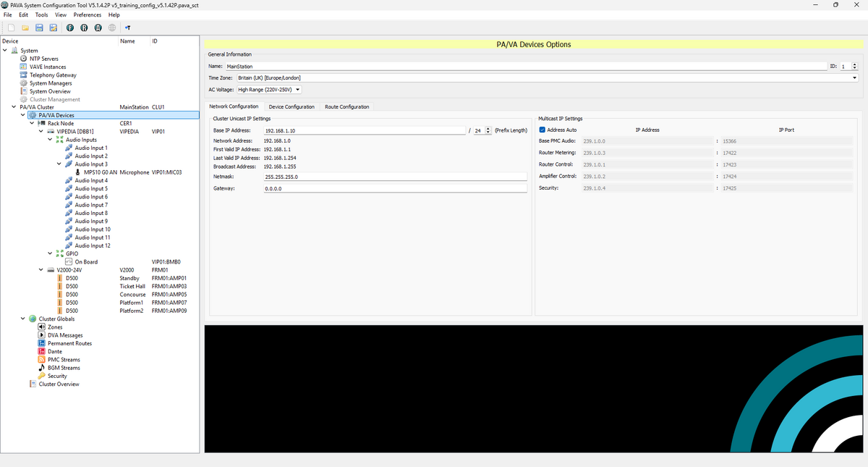Open the Help menu
868x467 pixels.
(114, 14)
